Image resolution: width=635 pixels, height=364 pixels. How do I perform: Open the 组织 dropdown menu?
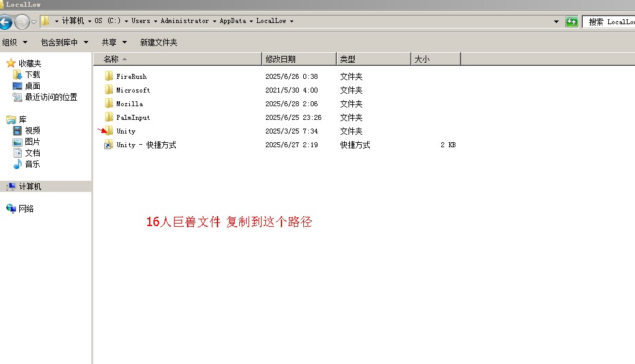click(13, 42)
